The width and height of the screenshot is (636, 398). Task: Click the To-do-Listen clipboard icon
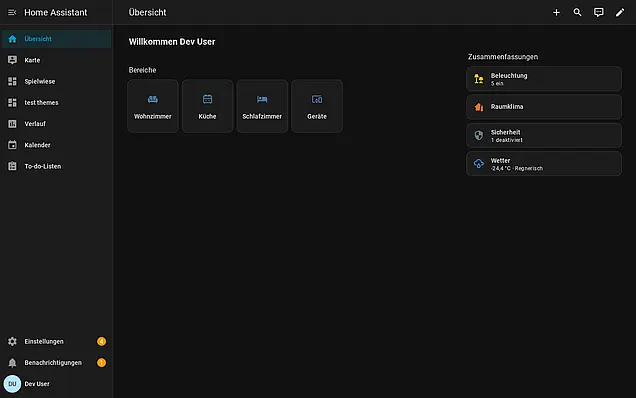pos(12,166)
